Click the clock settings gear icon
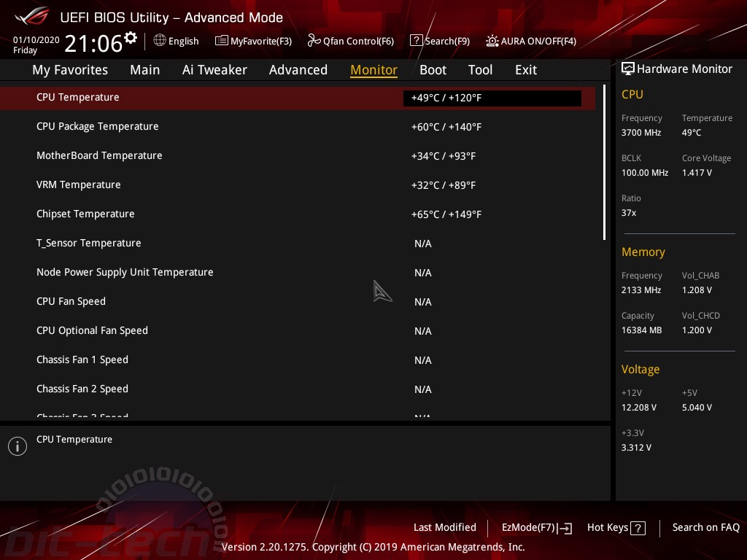The width and height of the screenshot is (747, 560). coord(131,38)
